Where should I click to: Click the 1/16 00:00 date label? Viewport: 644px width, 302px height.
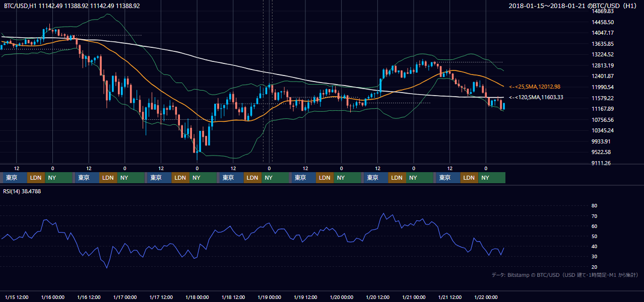(52, 296)
